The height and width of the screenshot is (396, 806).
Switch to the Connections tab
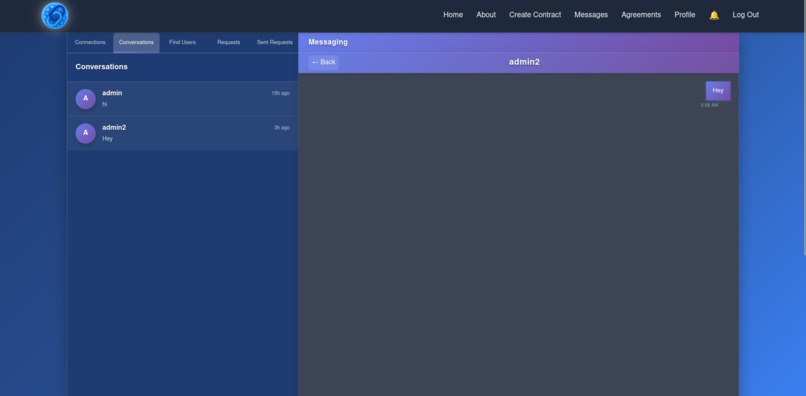pos(90,43)
